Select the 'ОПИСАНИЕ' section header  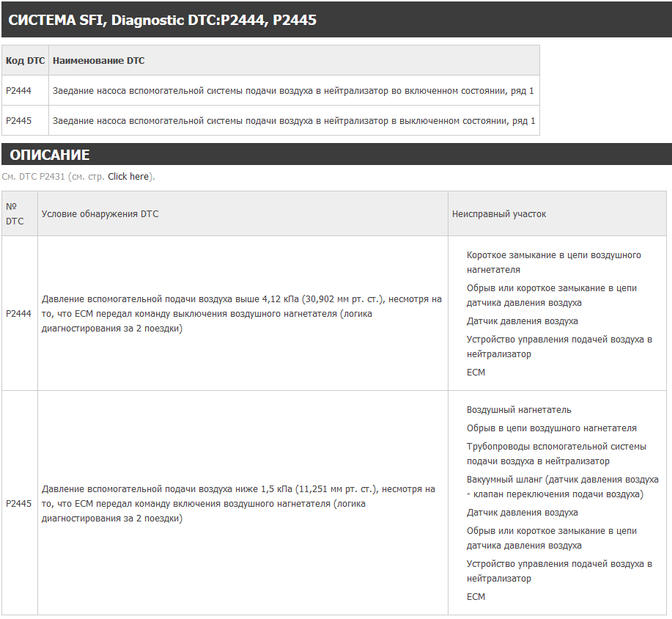coord(50,155)
